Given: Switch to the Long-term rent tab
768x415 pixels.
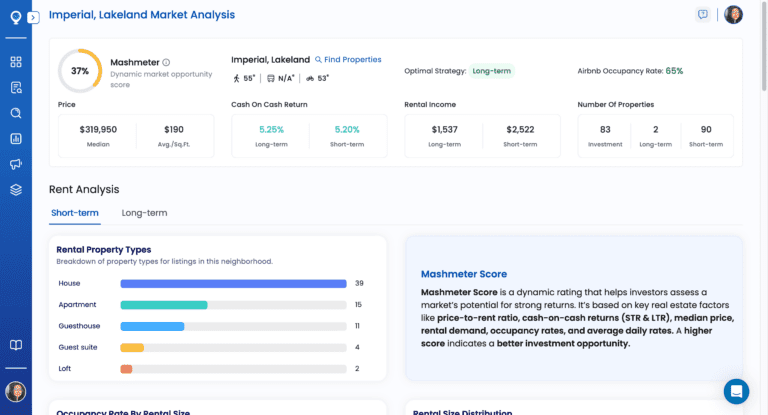Looking at the screenshot, I should 144,213.
